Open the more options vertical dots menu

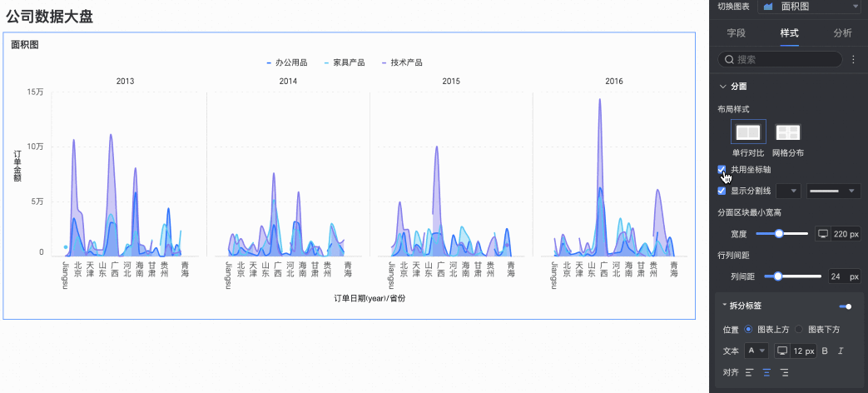point(852,59)
